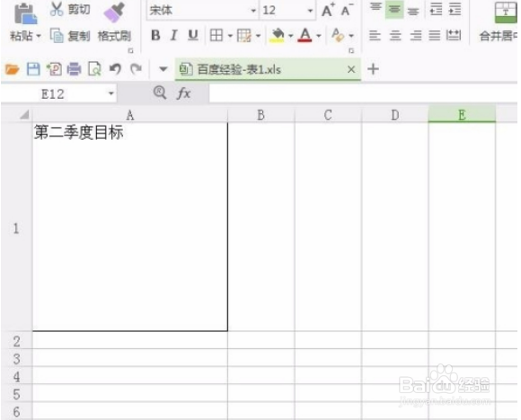The width and height of the screenshot is (521, 420).
Task: Print the document with printer icon
Action: 74,69
